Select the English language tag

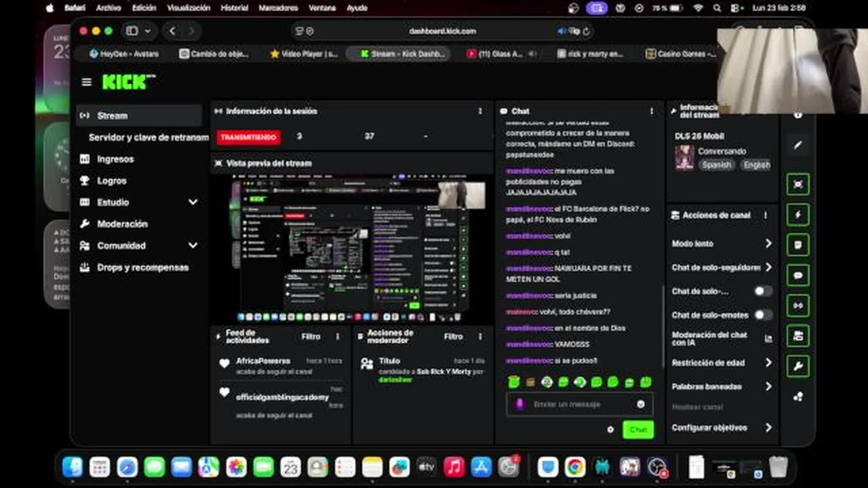pyautogui.click(x=756, y=165)
